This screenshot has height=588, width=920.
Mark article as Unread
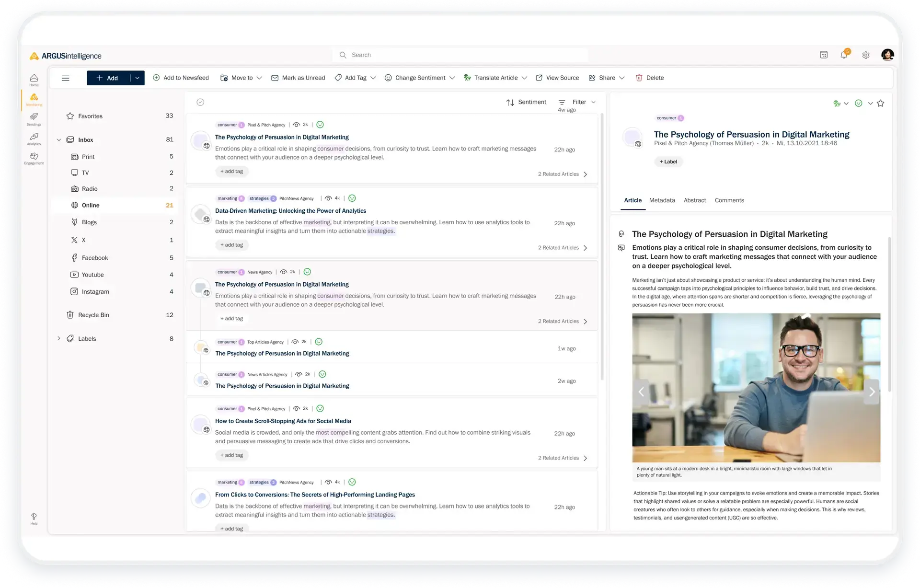point(298,78)
